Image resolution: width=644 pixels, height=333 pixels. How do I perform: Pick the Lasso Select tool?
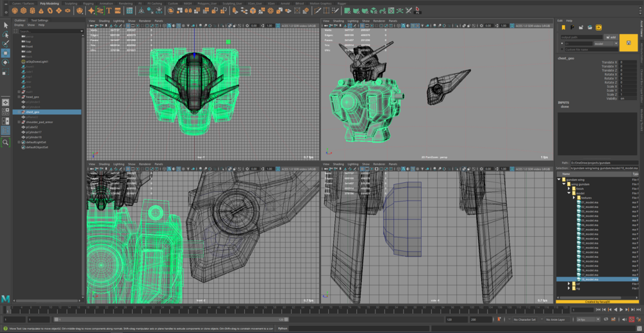click(x=5, y=35)
